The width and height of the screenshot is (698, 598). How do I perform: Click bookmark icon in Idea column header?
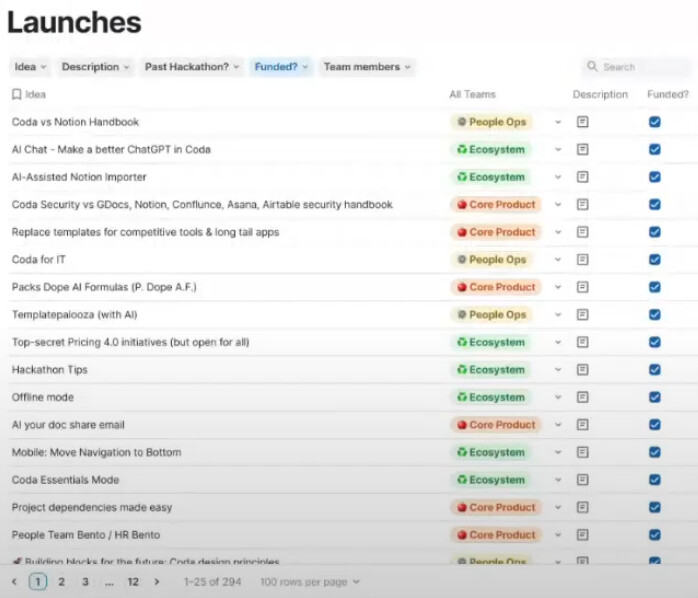click(x=17, y=95)
